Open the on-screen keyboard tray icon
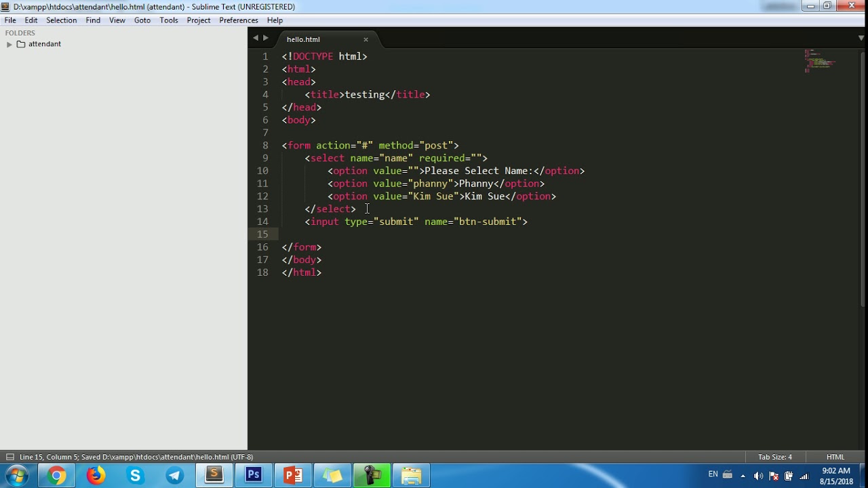Screen dimensions: 868x488 point(728,475)
